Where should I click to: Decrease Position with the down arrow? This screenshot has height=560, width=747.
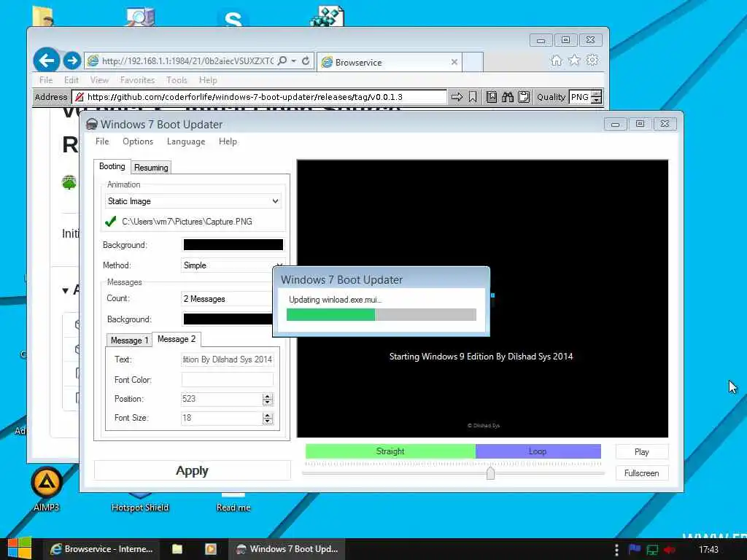coord(268,402)
